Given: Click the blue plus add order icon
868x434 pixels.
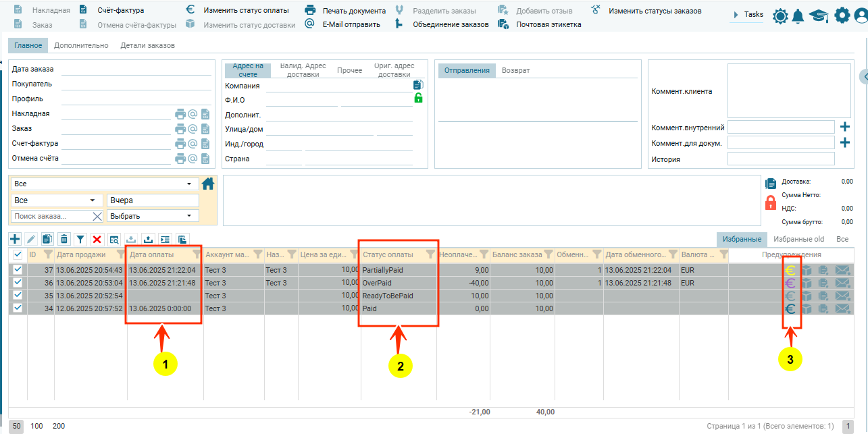Looking at the screenshot, I should [15, 239].
